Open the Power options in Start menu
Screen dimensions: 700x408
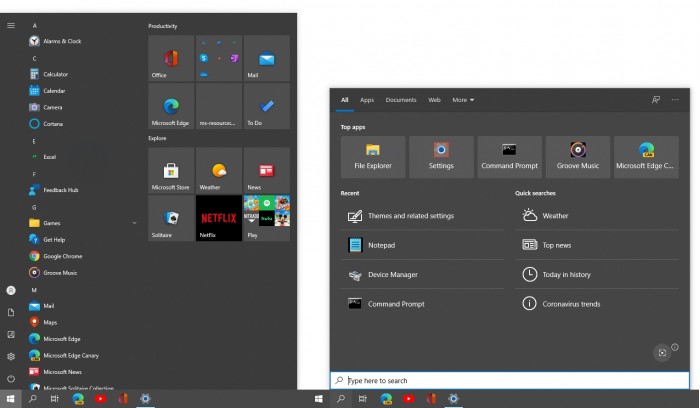(11, 379)
